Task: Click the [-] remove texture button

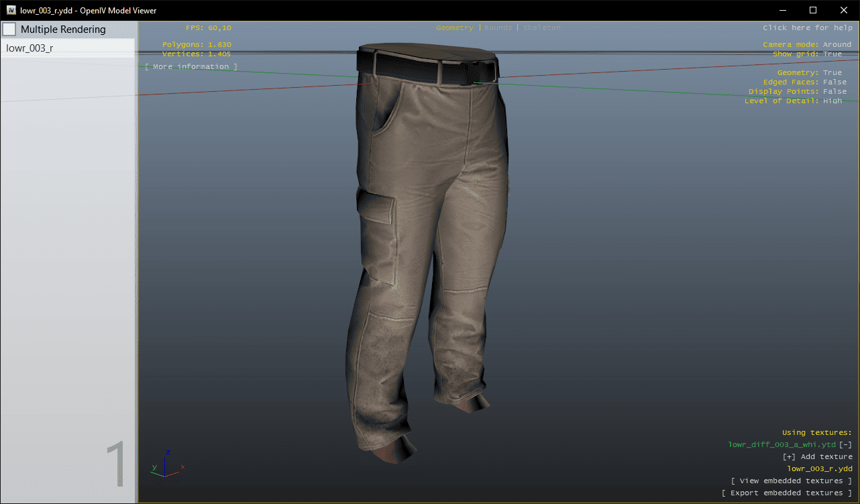Action: [846, 445]
